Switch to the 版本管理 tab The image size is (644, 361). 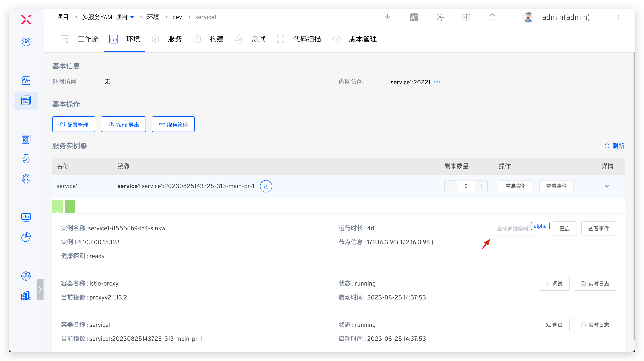(x=363, y=39)
